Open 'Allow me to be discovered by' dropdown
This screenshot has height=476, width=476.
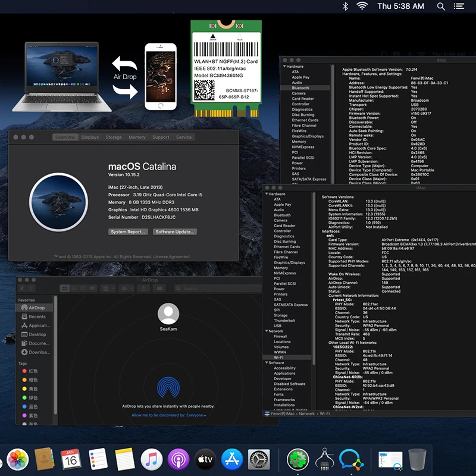[x=168, y=415]
